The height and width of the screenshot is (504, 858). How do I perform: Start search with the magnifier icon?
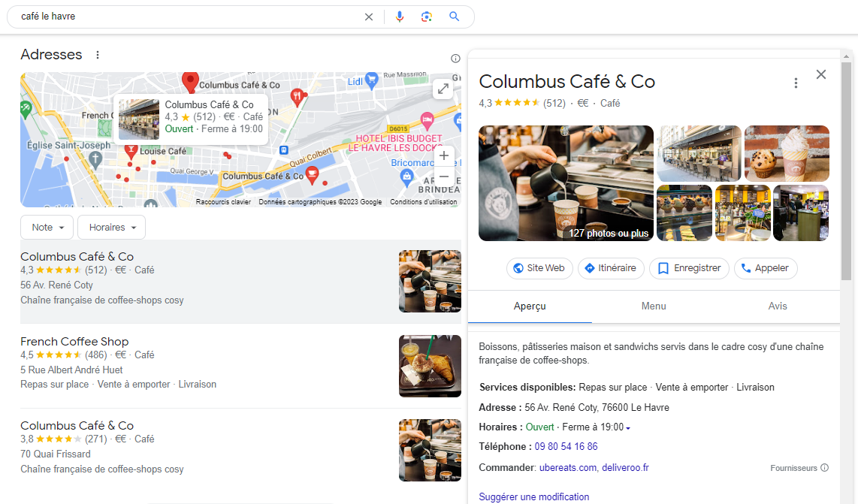coord(454,16)
